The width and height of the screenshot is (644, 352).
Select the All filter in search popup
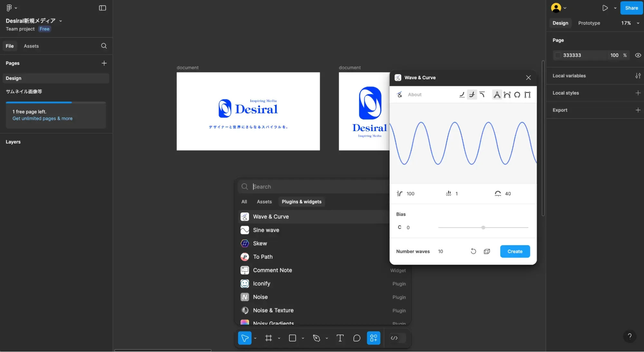click(244, 202)
